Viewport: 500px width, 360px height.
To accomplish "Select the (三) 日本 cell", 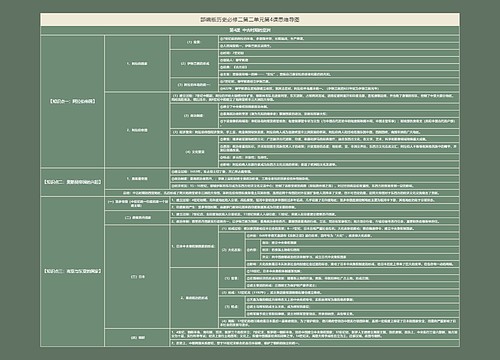I will coord(137,277).
